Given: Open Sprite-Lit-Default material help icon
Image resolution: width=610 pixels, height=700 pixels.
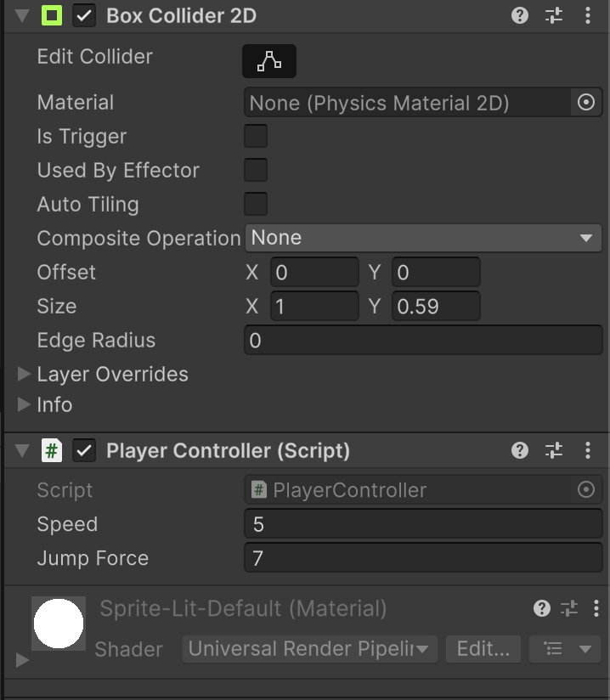Looking at the screenshot, I should point(541,608).
